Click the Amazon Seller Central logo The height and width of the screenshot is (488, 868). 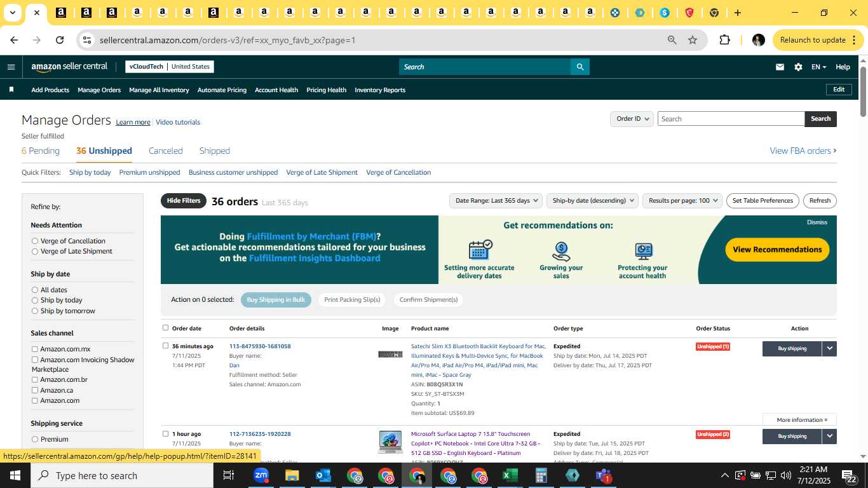[69, 67]
